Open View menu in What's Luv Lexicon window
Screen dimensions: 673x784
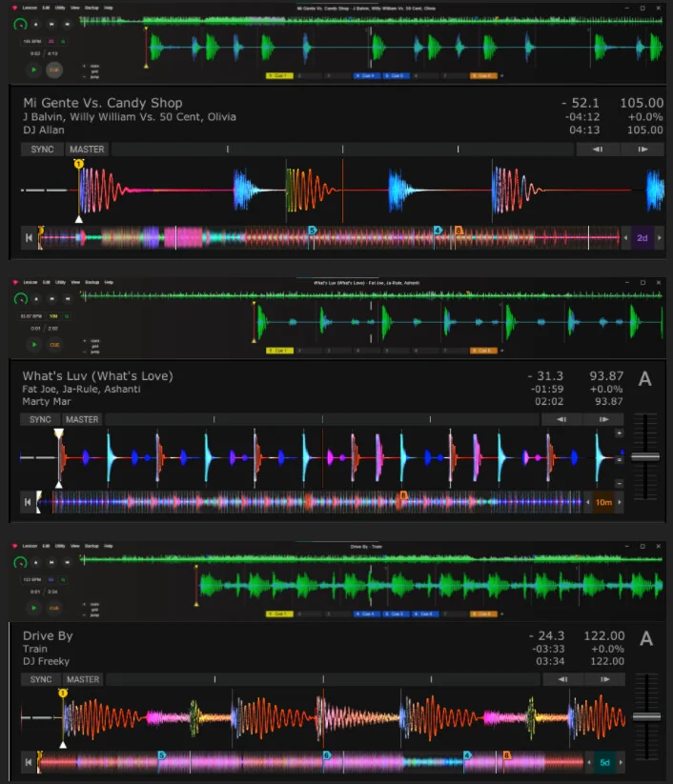click(75, 283)
